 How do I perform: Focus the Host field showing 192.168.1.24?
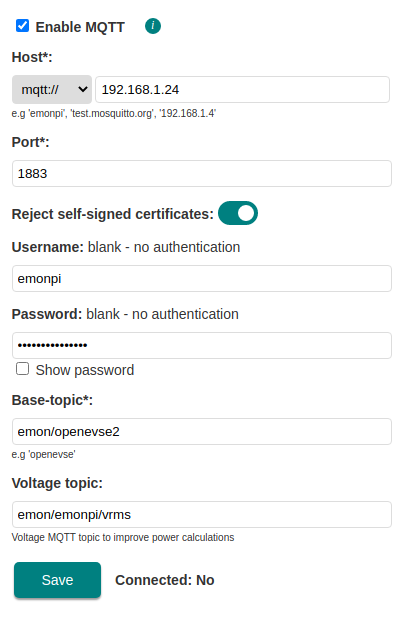tap(242, 89)
